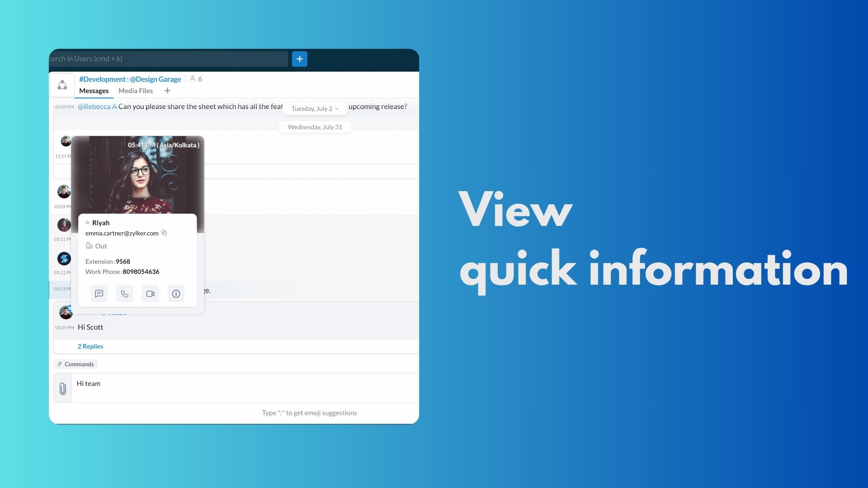Click the add tab plus icon in header
Viewport: 868px width, 488px height.
tap(167, 90)
